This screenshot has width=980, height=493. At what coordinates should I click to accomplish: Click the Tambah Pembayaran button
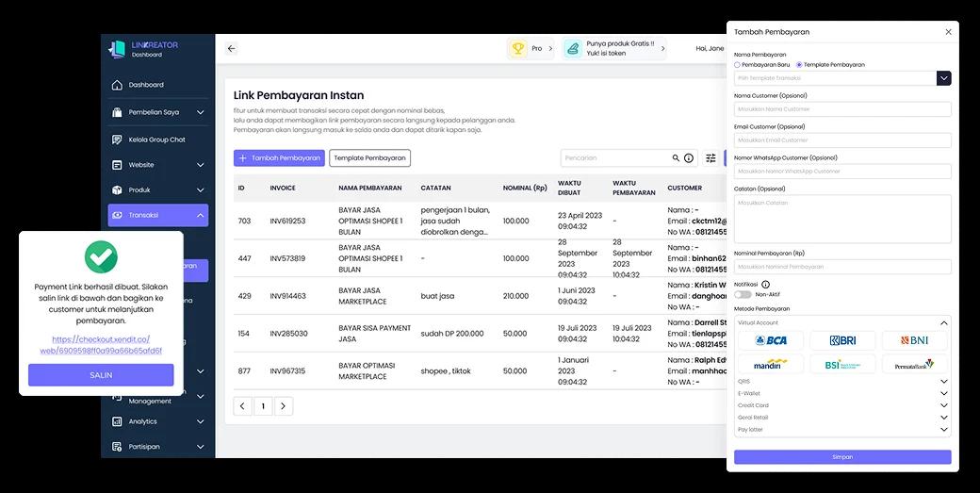tap(279, 158)
